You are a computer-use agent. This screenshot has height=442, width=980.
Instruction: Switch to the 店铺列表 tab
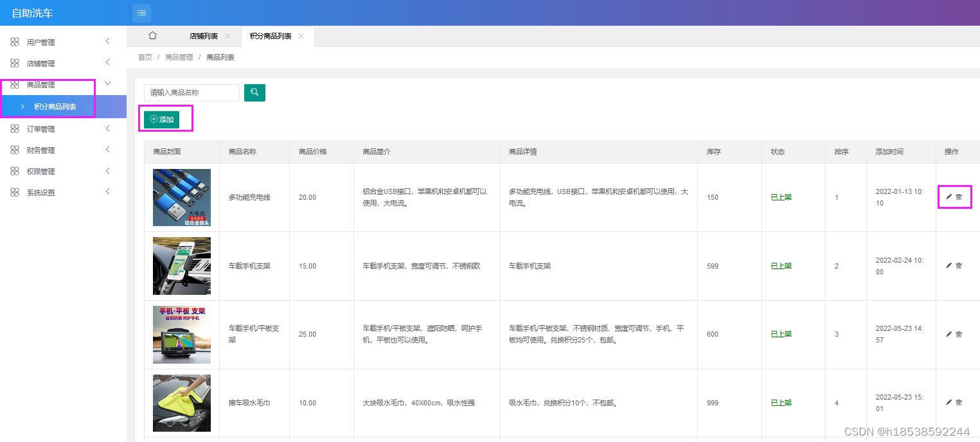pos(204,36)
